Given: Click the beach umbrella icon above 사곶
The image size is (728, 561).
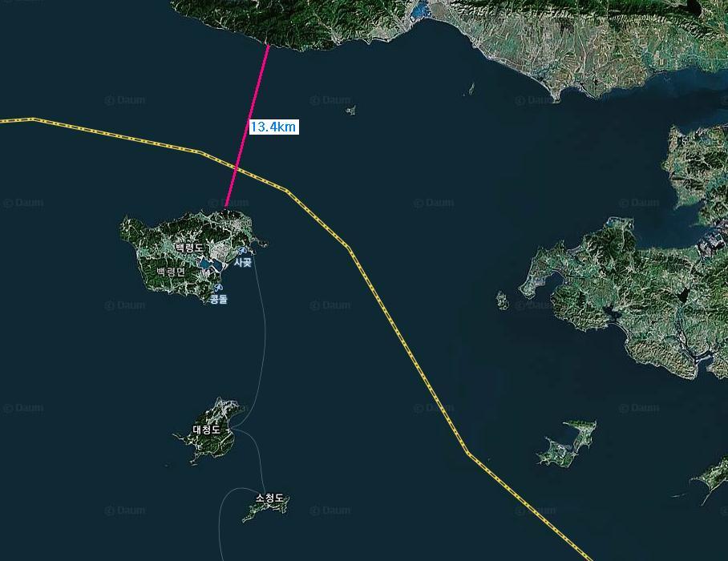Looking at the screenshot, I should pos(241,251).
